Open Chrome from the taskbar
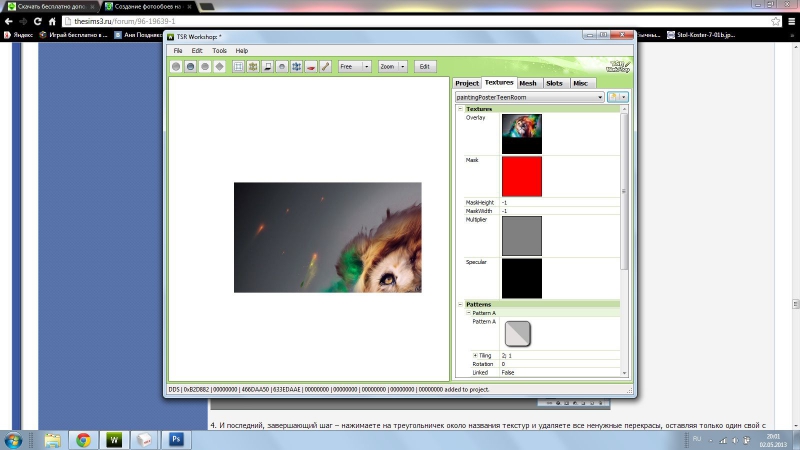 pyautogui.click(x=83, y=440)
